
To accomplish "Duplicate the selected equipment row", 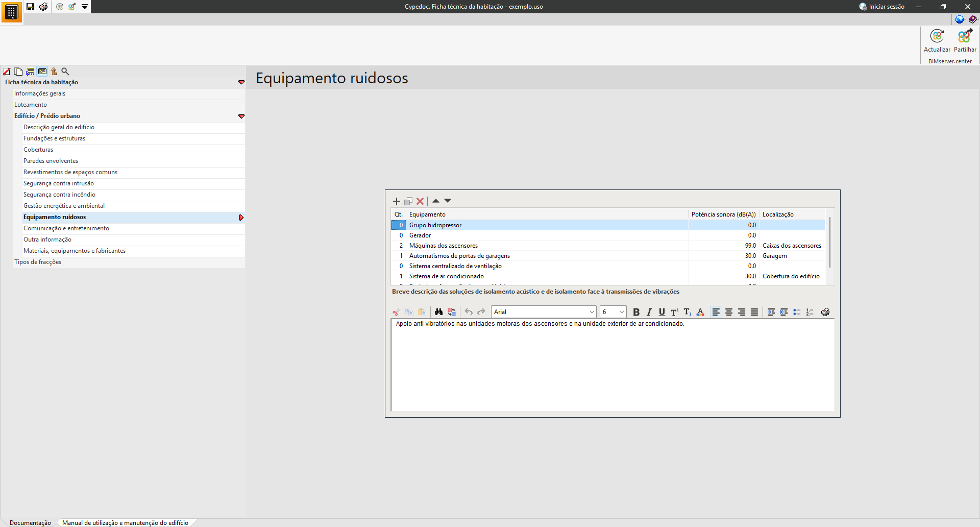I will pyautogui.click(x=408, y=201).
